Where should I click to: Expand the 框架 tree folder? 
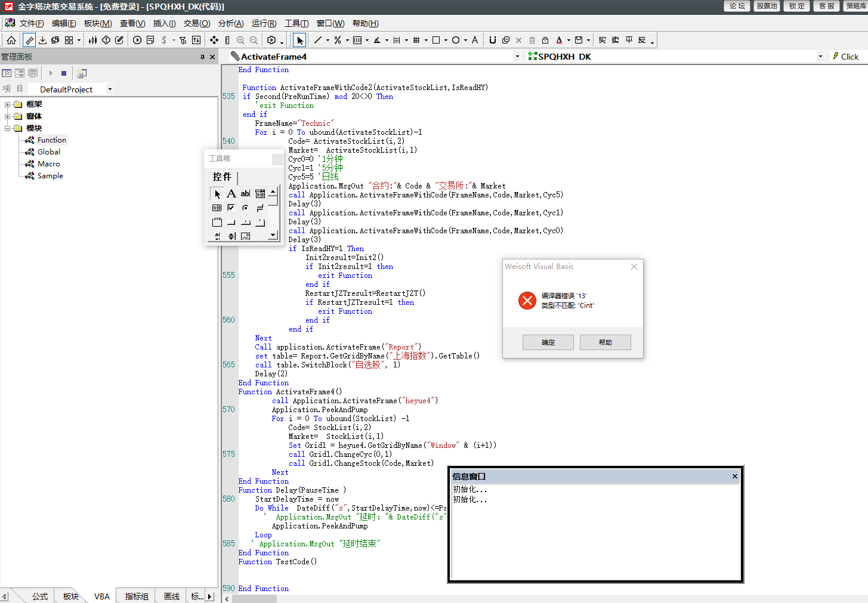(8, 104)
